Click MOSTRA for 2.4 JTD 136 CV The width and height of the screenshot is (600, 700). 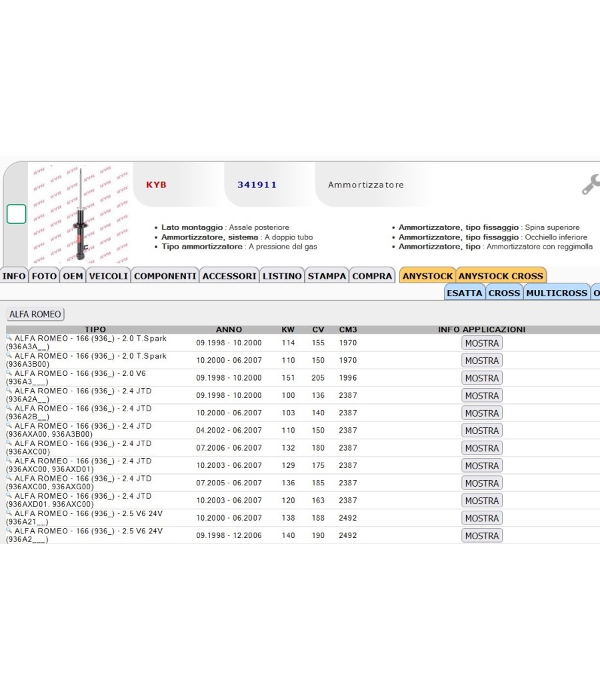tap(482, 395)
